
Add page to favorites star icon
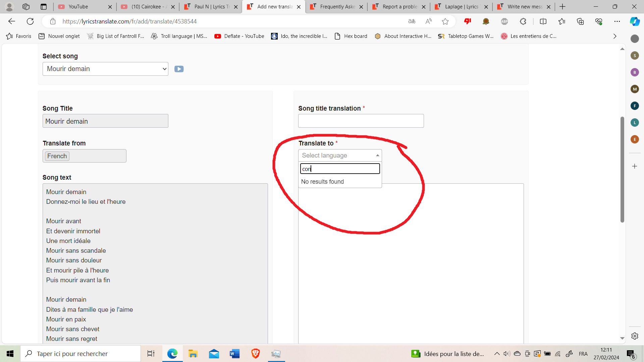(x=445, y=21)
